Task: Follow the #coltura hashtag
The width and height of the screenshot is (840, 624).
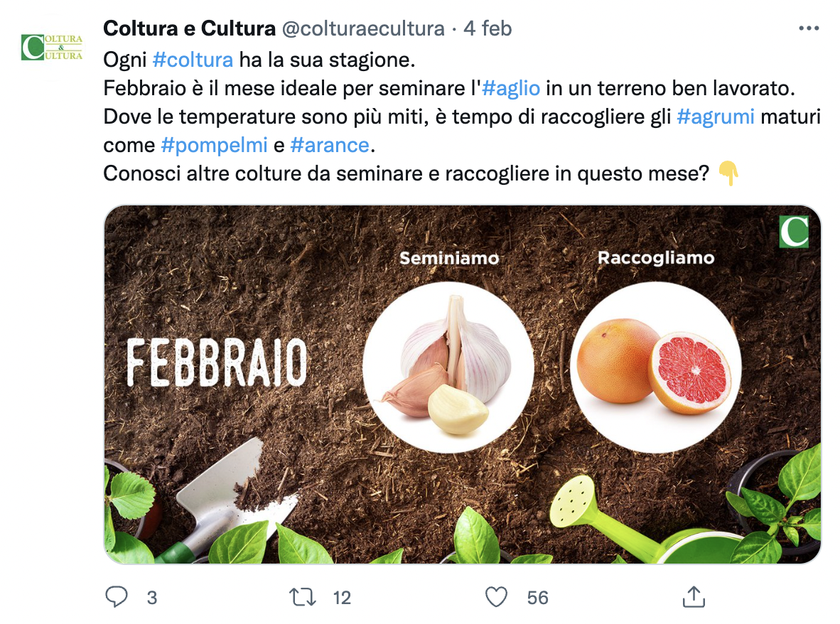Action: click(x=193, y=60)
